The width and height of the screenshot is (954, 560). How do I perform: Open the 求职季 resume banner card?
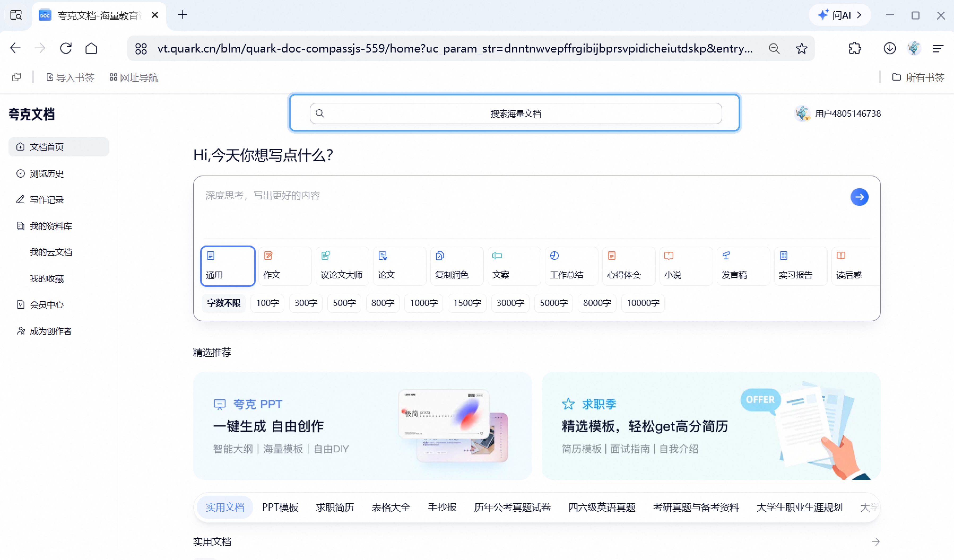[711, 426]
